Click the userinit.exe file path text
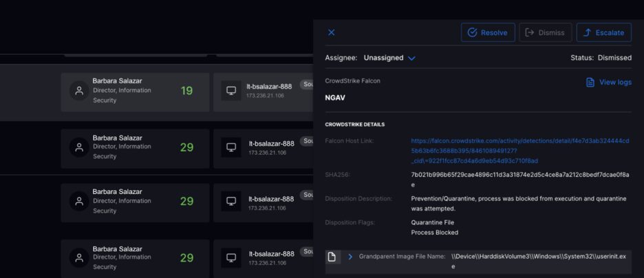 pyautogui.click(x=539, y=261)
